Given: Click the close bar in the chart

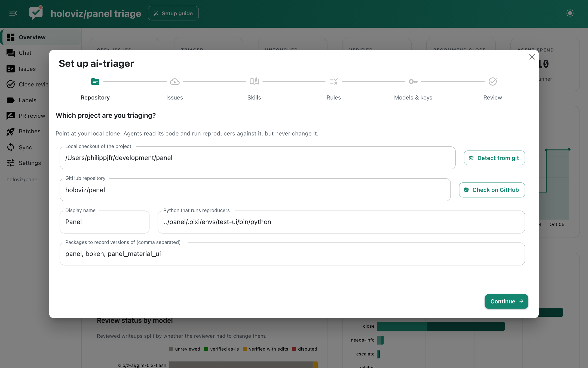Looking at the screenshot, I should tap(441, 326).
